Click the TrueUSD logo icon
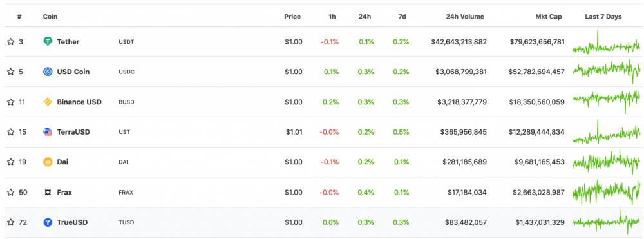This screenshot has width=644, height=239. pyautogui.click(x=48, y=223)
